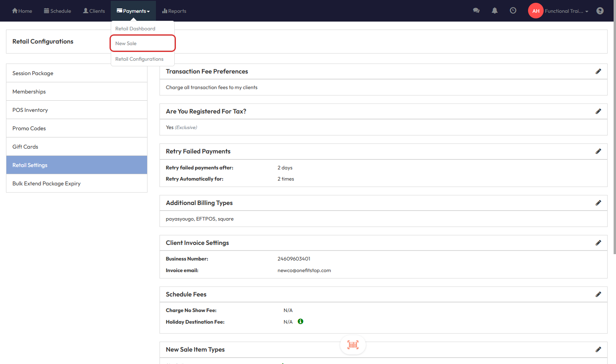Image resolution: width=616 pixels, height=364 pixels.
Task: Click the help question mark icon
Action: click(600, 11)
